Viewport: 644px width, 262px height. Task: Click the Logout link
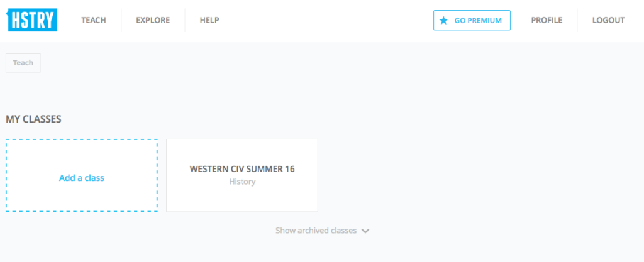(608, 20)
